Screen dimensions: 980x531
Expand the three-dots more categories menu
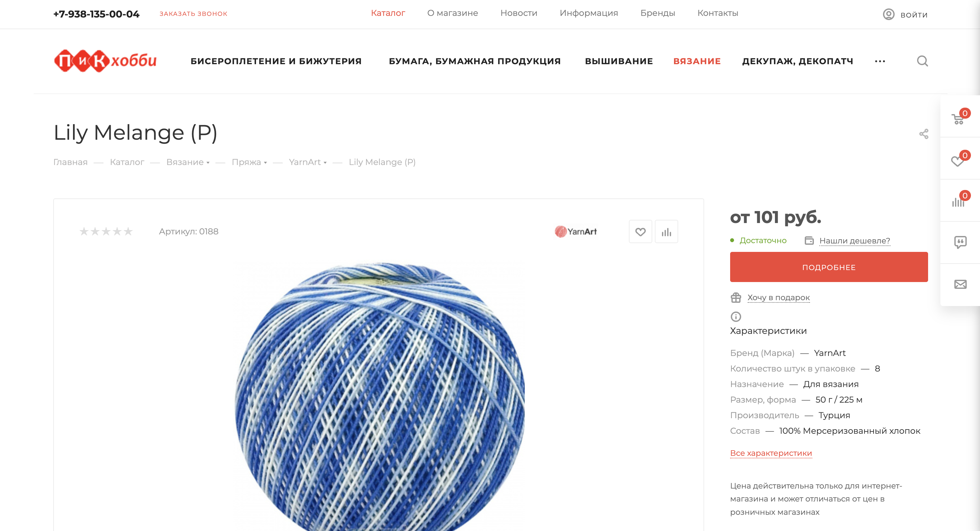(x=879, y=61)
